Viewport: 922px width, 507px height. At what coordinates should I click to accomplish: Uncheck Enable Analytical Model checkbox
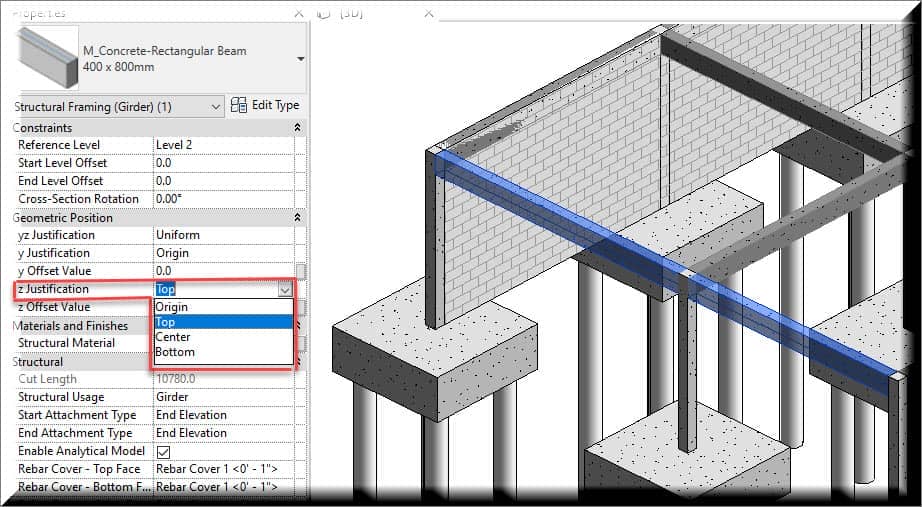(x=163, y=451)
